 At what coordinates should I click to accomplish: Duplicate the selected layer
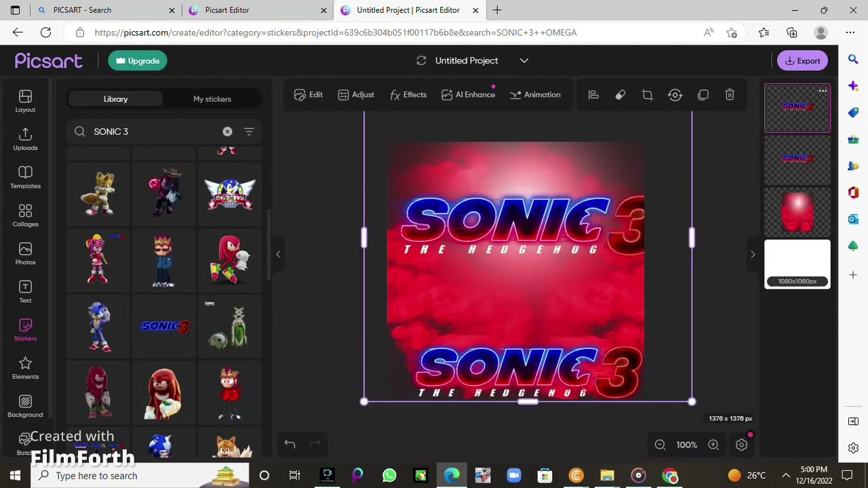tap(703, 95)
